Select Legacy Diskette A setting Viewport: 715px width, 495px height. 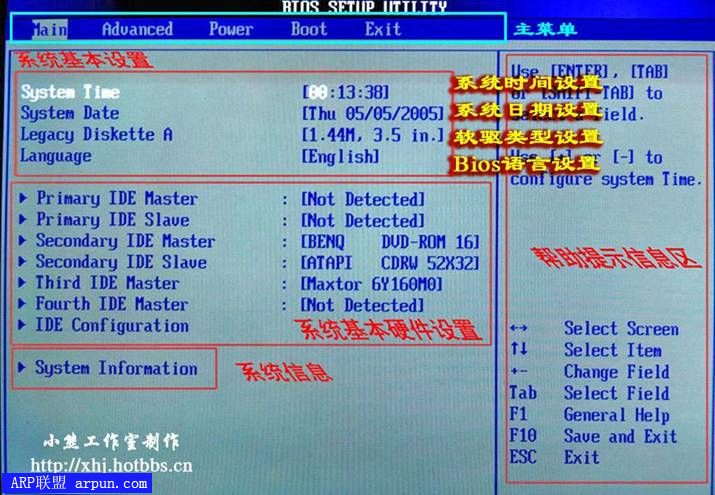97,134
